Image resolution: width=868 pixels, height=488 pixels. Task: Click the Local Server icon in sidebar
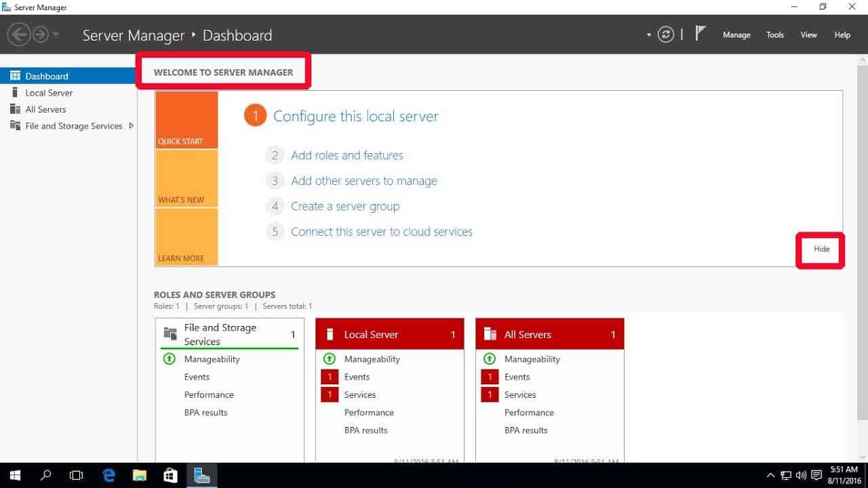pos(15,92)
